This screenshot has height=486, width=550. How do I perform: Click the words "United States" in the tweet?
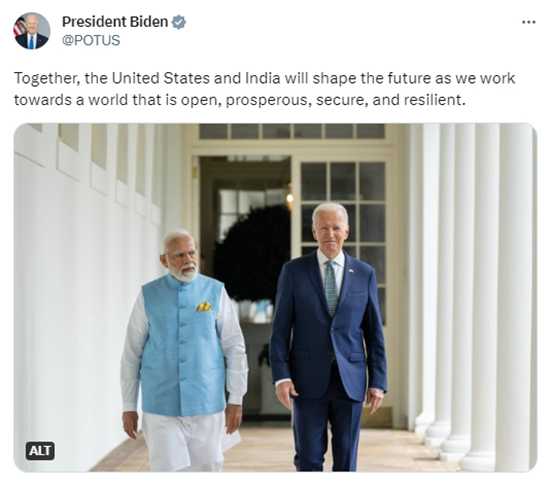[160, 78]
